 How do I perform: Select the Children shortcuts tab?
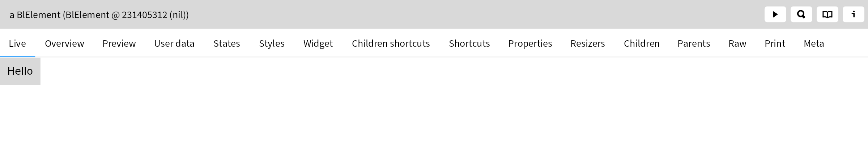[x=391, y=43]
